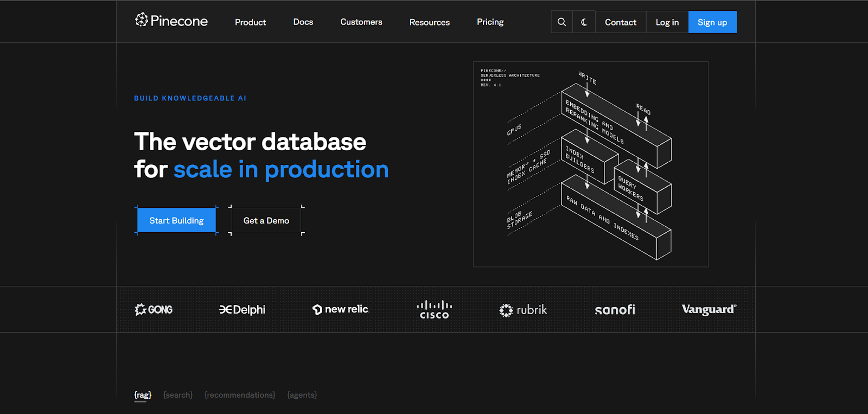
Task: Switch to the {search} tab
Action: tap(178, 395)
